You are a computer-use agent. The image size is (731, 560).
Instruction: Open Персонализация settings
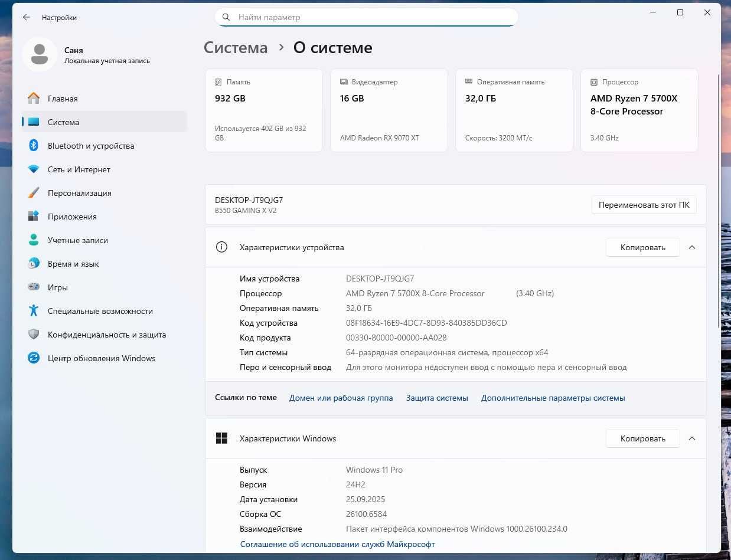[105, 193]
